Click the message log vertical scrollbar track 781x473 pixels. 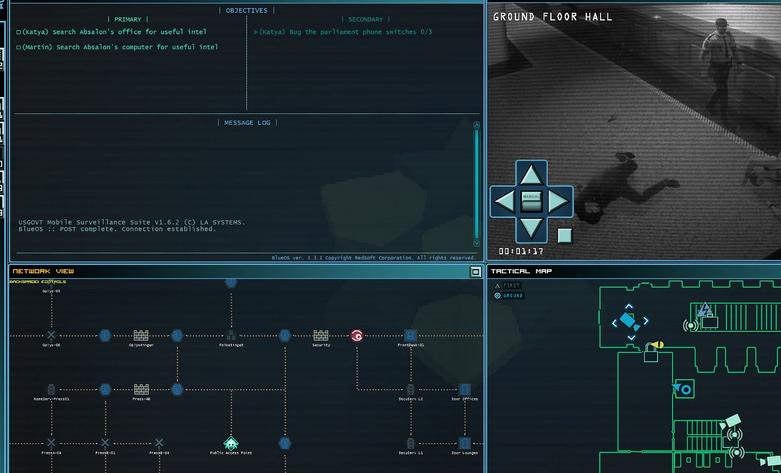tap(476, 184)
